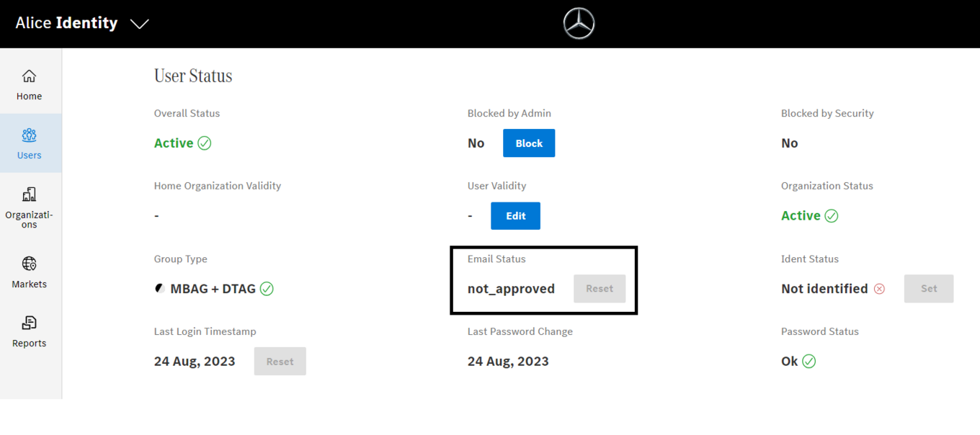
Task: Click green checkmark beside Overall Status Active
Action: point(205,143)
